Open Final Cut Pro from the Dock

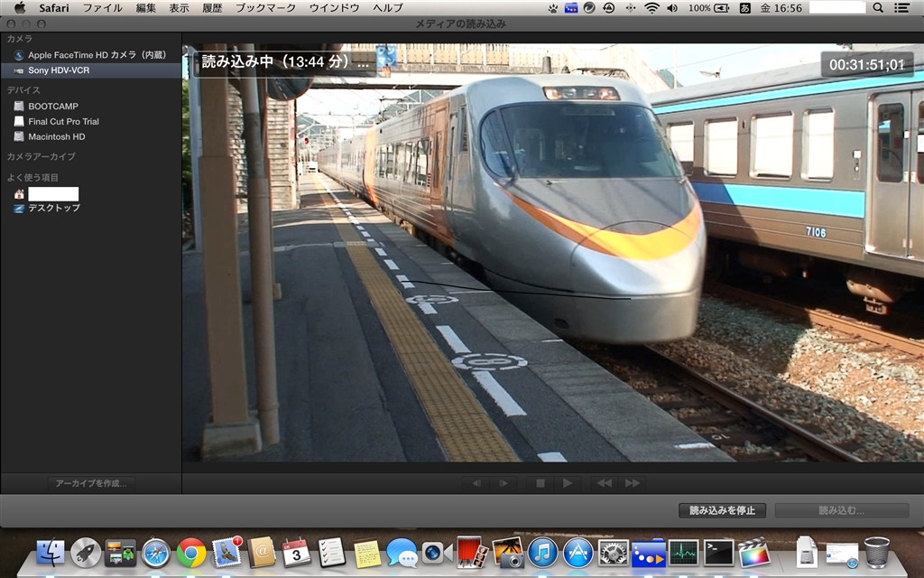(x=754, y=554)
